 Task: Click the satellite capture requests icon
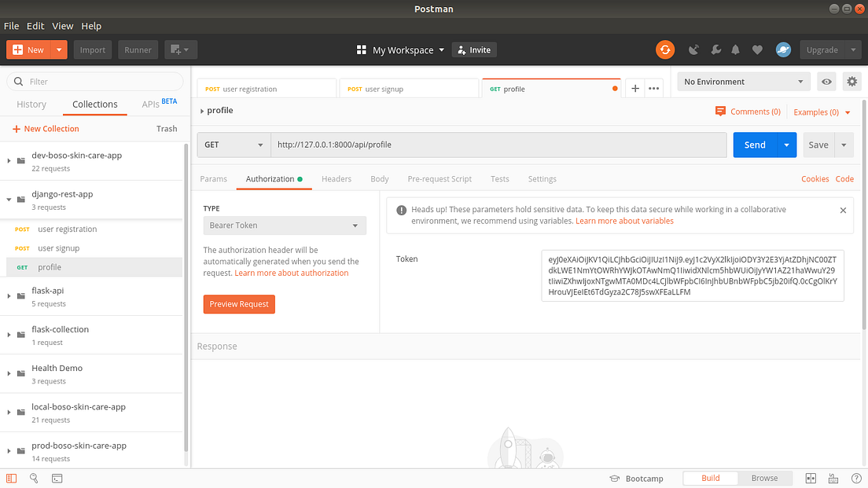pos(693,49)
